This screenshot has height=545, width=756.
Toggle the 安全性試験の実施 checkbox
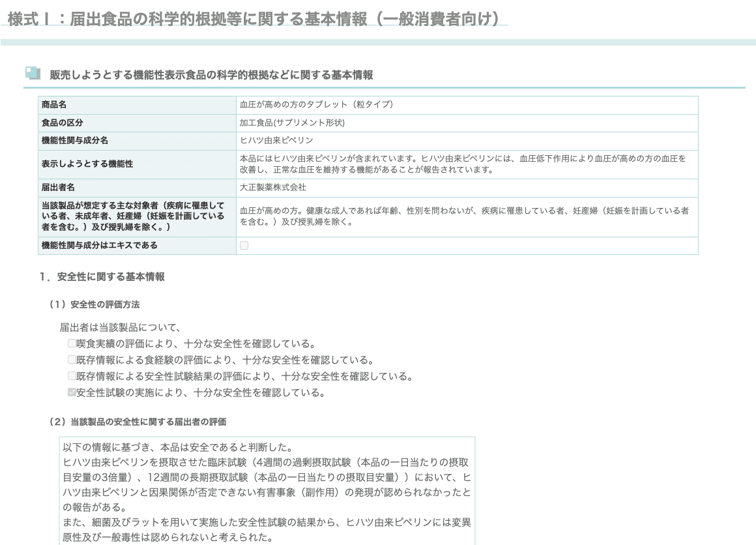tap(72, 392)
